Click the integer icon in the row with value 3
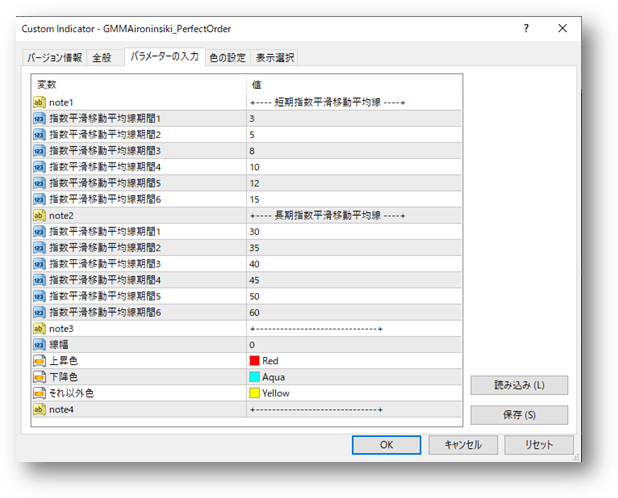 [39, 119]
